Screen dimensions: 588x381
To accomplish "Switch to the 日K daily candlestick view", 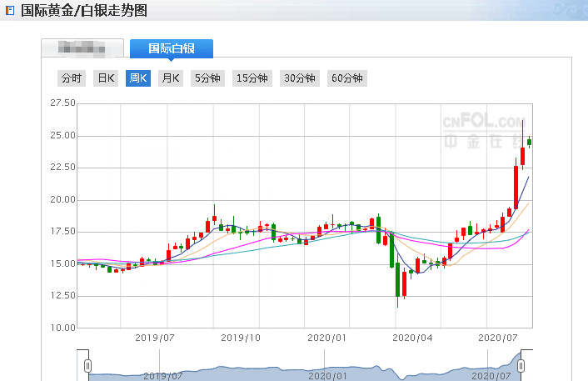I will 106,78.
